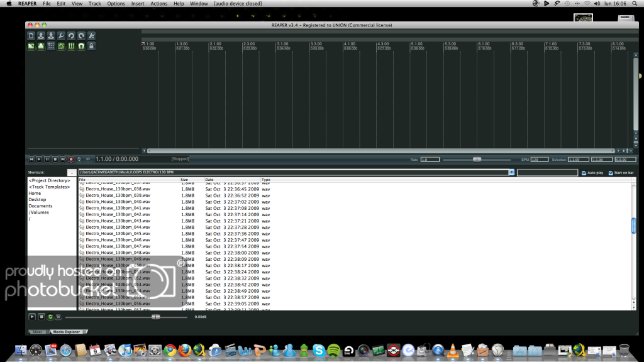
Task: Click the BPM input field
Action: [x=539, y=160]
